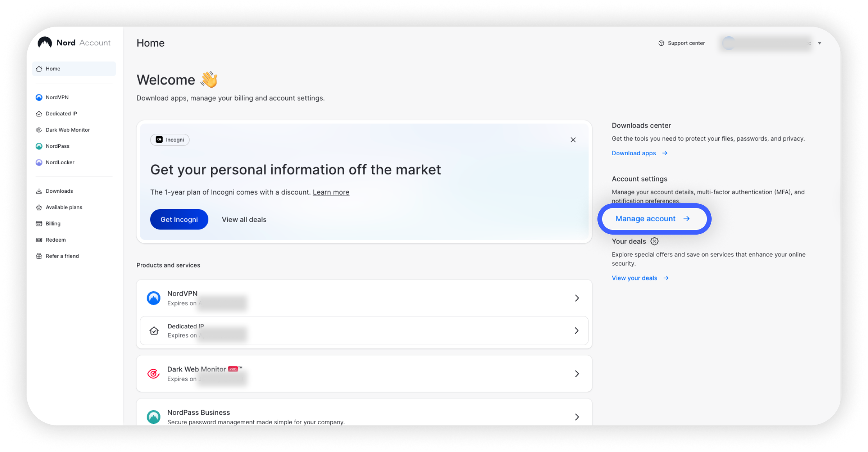Click the Support center help icon

click(661, 43)
